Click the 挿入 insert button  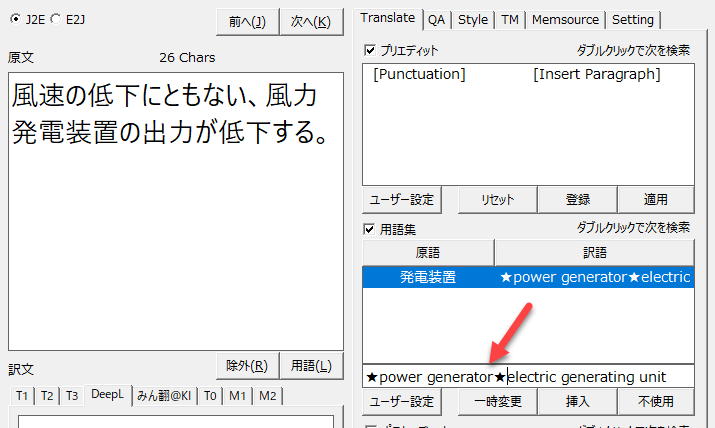point(577,402)
